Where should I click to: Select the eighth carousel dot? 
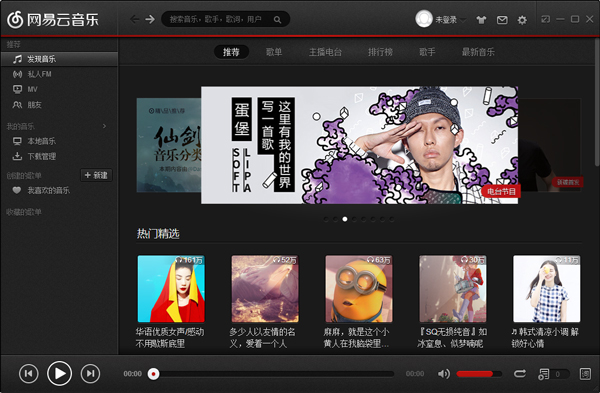[391, 219]
